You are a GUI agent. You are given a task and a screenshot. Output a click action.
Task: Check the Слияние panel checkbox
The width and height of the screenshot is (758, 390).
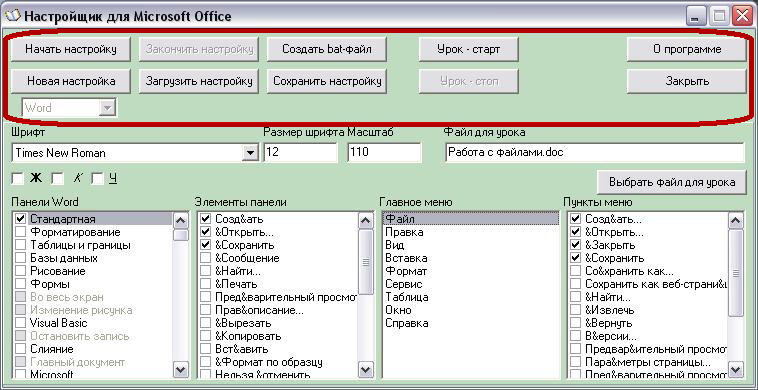tap(20, 349)
